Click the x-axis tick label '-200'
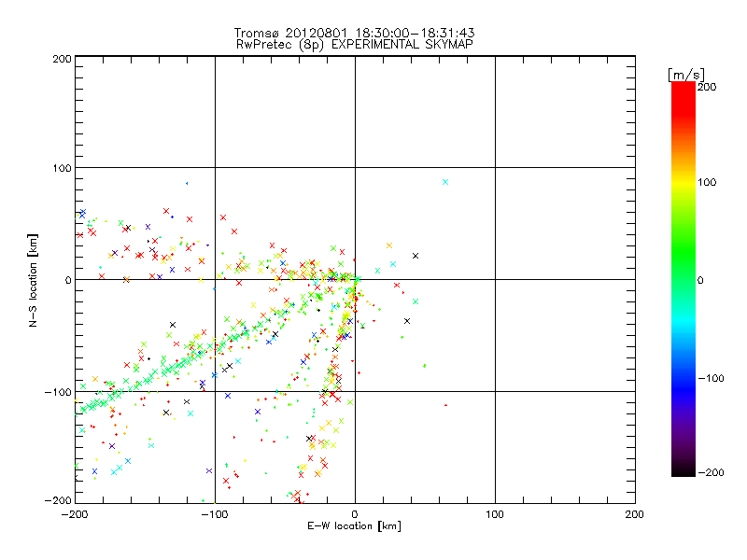 (75, 514)
